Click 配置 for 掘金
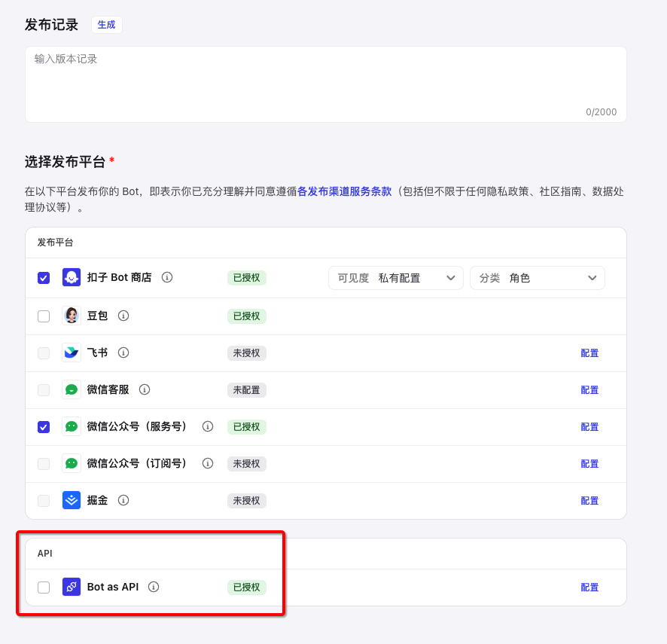Image resolution: width=667 pixels, height=644 pixels. tap(589, 501)
